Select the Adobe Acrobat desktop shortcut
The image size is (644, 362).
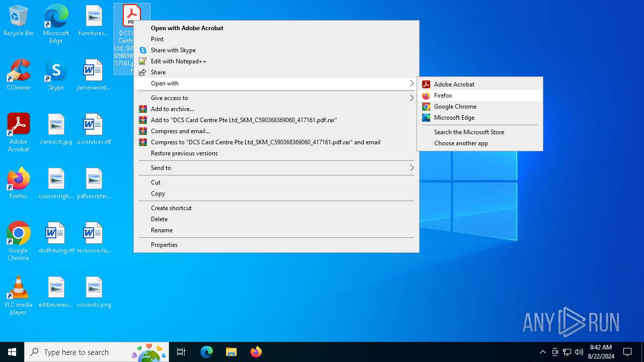(x=19, y=133)
